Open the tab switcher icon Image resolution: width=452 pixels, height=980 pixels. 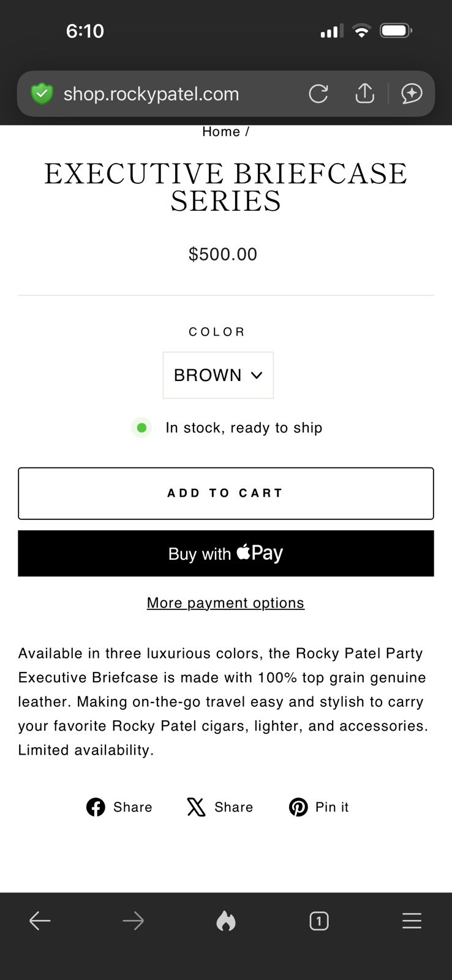(318, 921)
